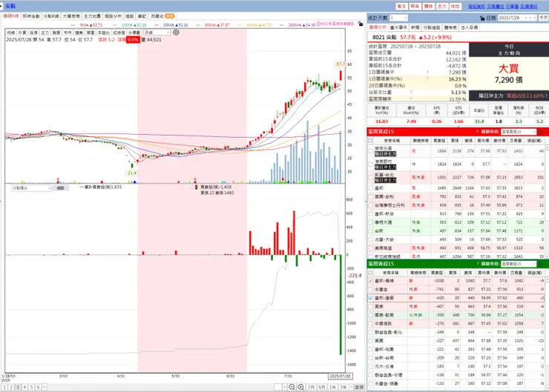
Task: Open 關鍵券商 dropdown in 區間買超15 header
Action: [x=518, y=131]
